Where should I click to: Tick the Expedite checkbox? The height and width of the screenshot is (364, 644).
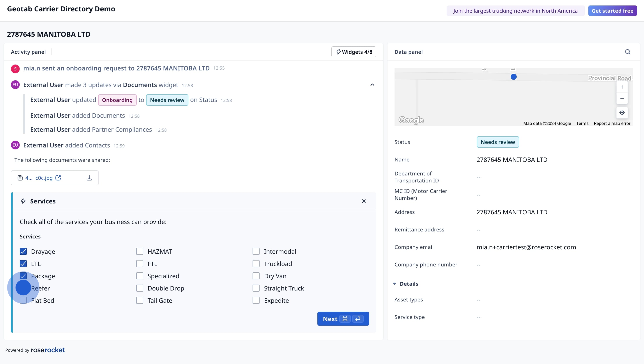point(256,300)
